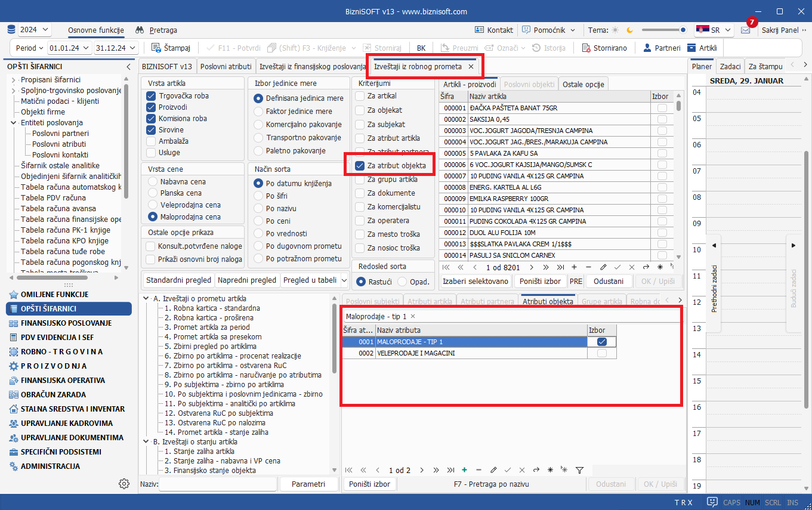Check the Za artikal criterion
This screenshot has height=510, width=812.
[x=360, y=96]
